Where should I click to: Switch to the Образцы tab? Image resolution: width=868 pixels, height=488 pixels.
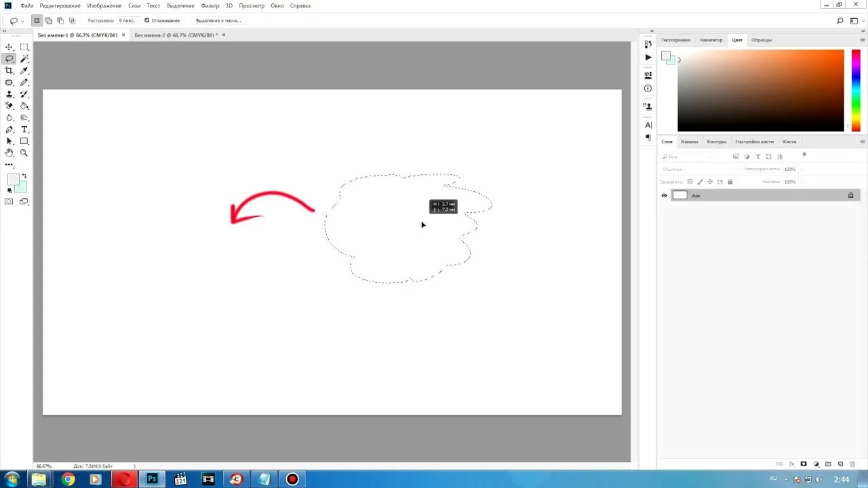762,40
